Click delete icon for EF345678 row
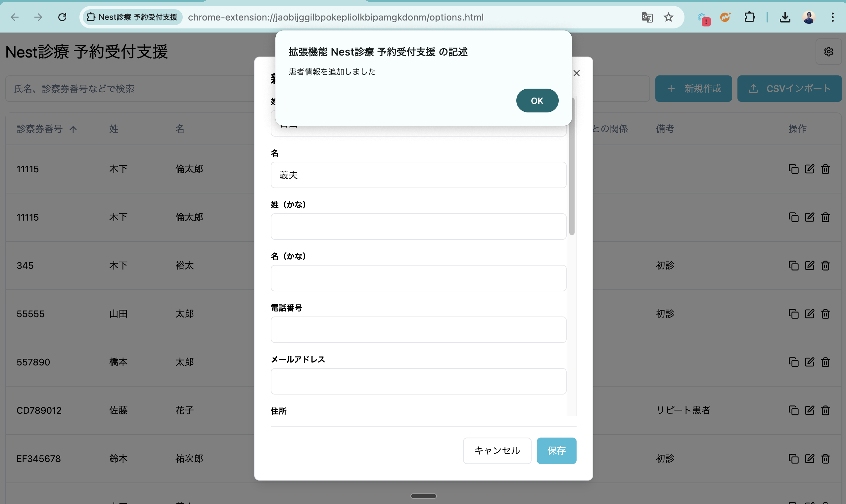 [825, 458]
